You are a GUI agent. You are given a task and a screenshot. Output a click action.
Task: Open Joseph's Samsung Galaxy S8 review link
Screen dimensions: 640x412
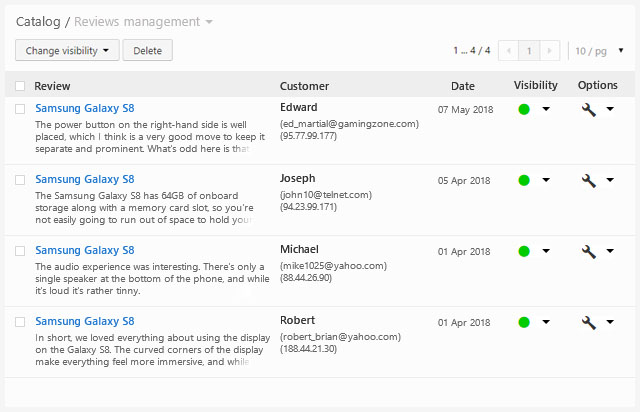coord(84,180)
